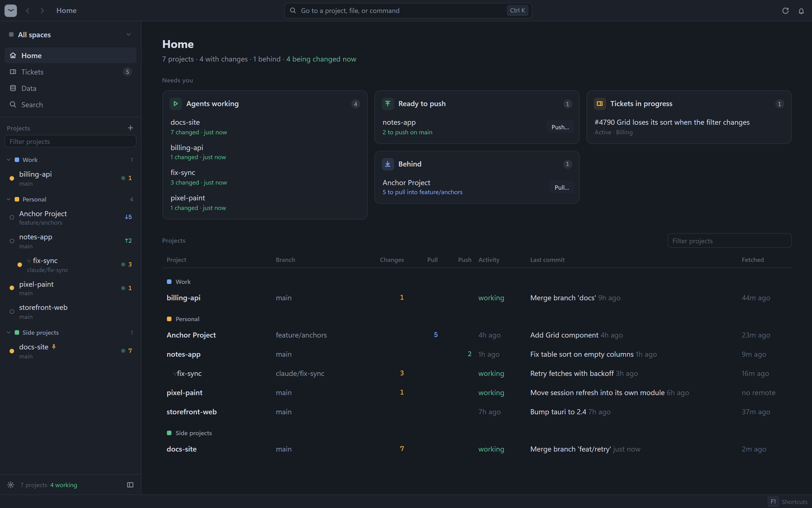Open the Search nav item
The width and height of the screenshot is (812, 508).
point(70,105)
